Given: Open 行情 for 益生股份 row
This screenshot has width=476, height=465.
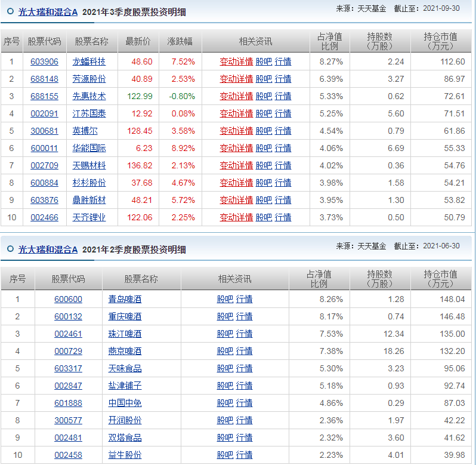Looking at the screenshot, I should (244, 455).
